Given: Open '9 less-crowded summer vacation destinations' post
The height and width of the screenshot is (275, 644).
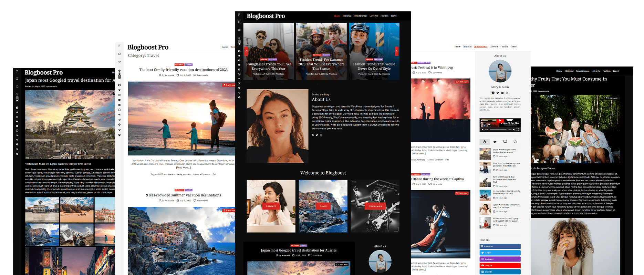Looking at the screenshot, I should (x=183, y=195).
